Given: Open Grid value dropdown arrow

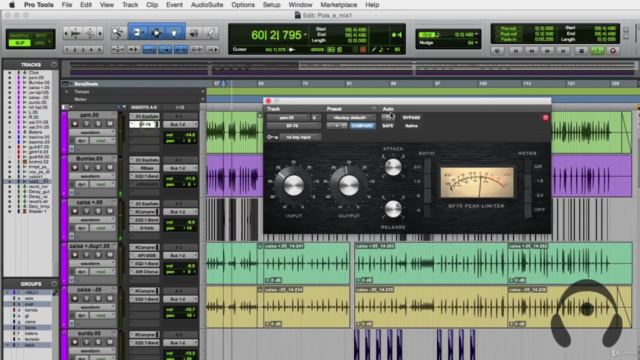Looking at the screenshot, I should click(476, 34).
